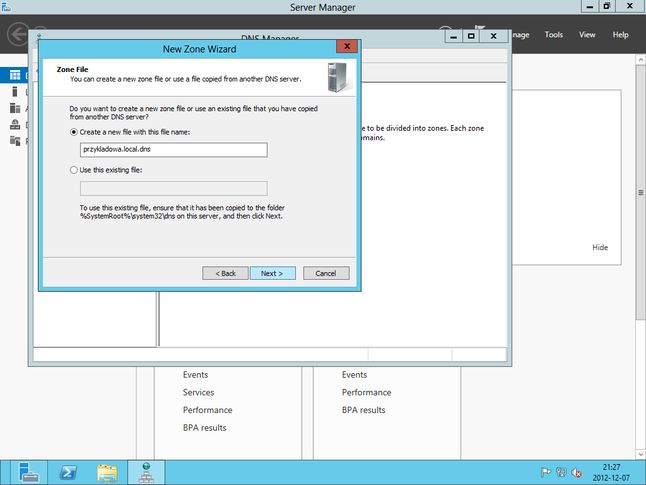The width and height of the screenshot is (646, 485).
Task: Select the All Servers icon in sidebar
Action: (x=15, y=108)
